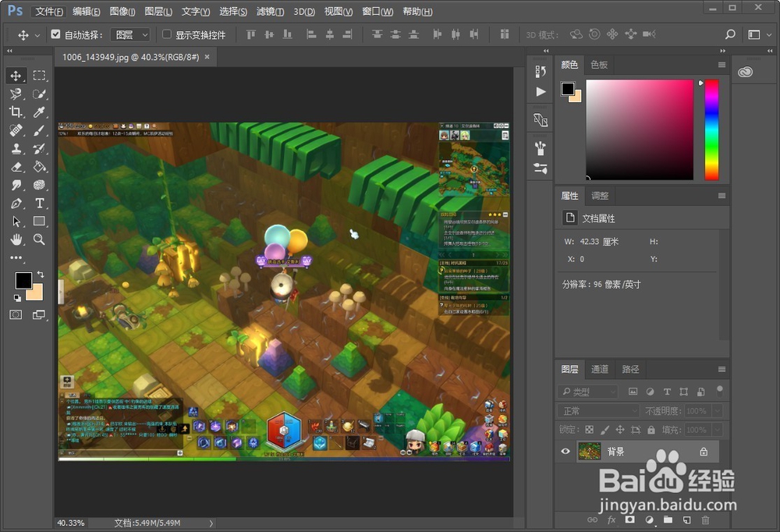Delete layer with the trash icon

tap(705, 520)
